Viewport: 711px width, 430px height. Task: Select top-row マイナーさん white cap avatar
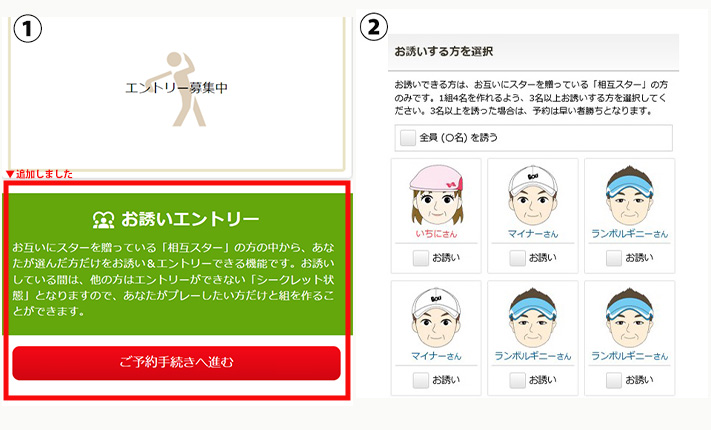(533, 195)
